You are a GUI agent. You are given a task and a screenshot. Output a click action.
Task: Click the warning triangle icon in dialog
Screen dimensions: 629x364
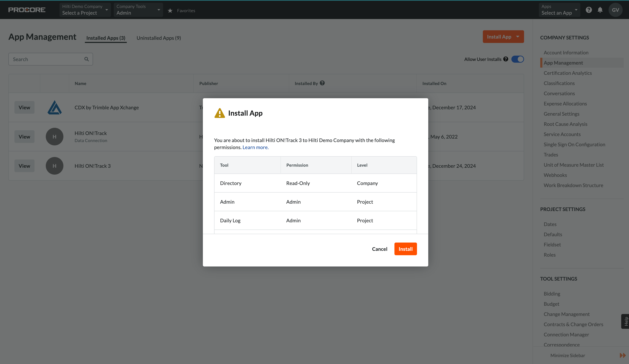click(x=220, y=113)
